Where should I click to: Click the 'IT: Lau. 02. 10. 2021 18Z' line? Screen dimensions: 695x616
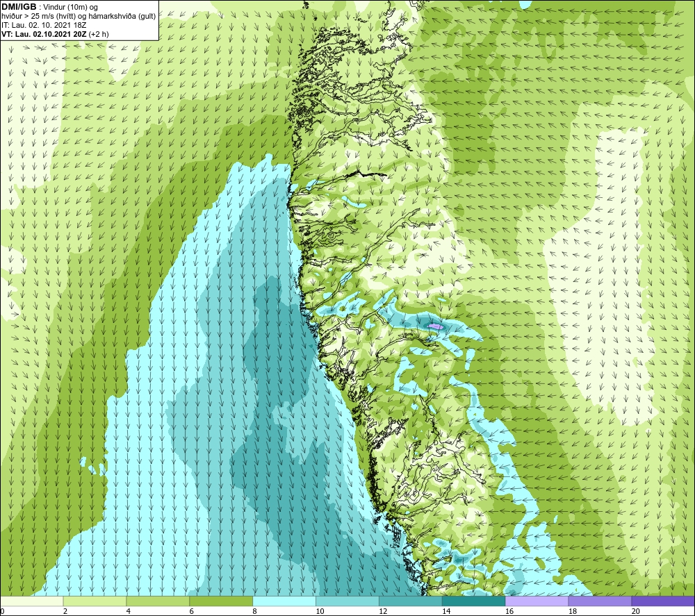[44, 25]
